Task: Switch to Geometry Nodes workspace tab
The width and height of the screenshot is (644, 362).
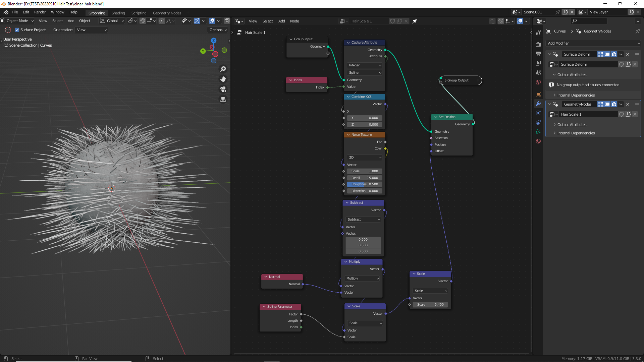Action: 167,13
